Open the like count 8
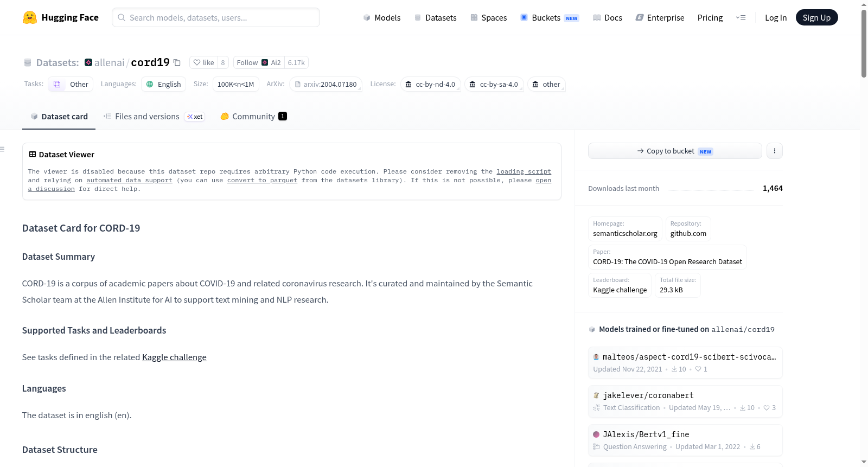868x467 pixels. click(x=223, y=62)
